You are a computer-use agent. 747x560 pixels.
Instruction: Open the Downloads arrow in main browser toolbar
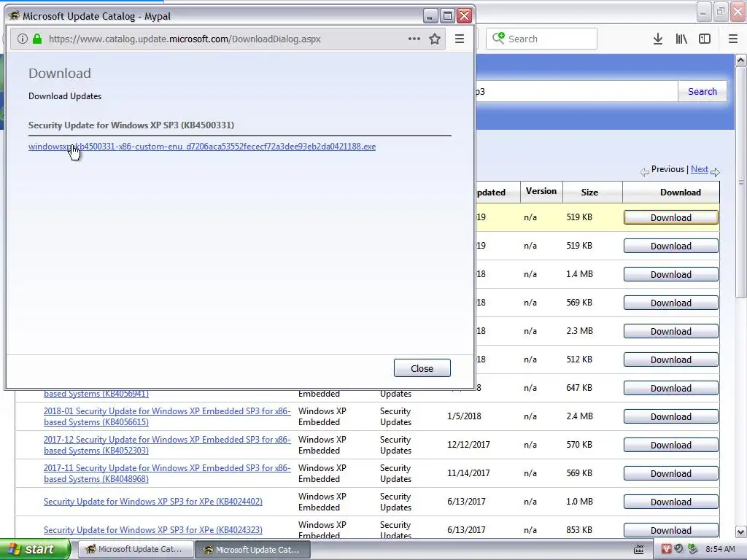(657, 39)
